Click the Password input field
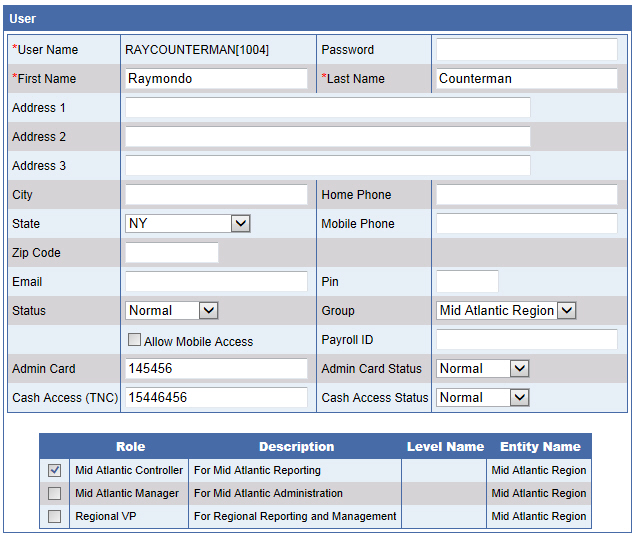This screenshot has width=639, height=540. pyautogui.click(x=526, y=50)
